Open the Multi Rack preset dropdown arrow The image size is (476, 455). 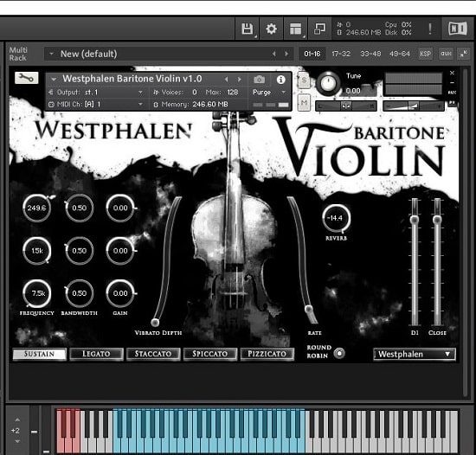(x=51, y=54)
